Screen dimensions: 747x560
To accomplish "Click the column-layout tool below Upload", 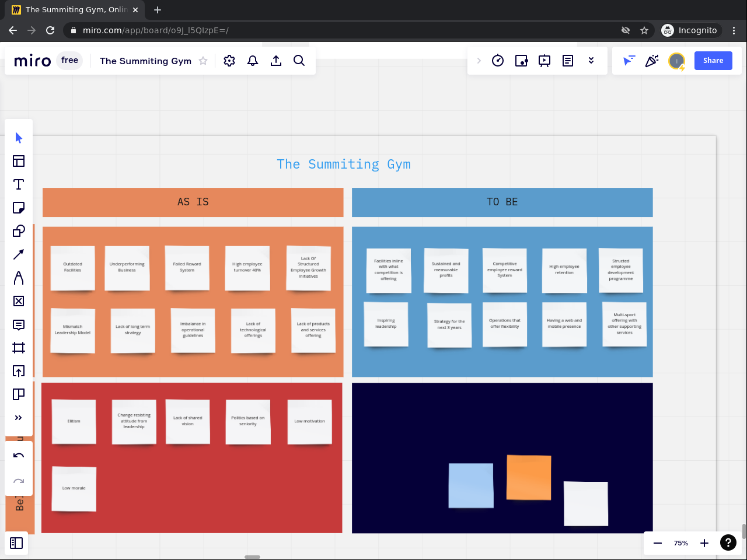I will pos(19,394).
